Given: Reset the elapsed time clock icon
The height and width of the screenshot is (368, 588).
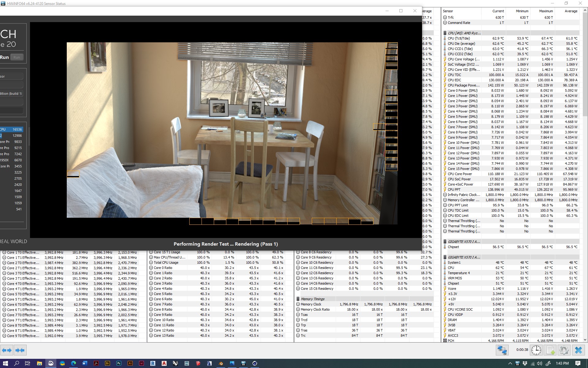Looking at the screenshot, I should pos(536,350).
